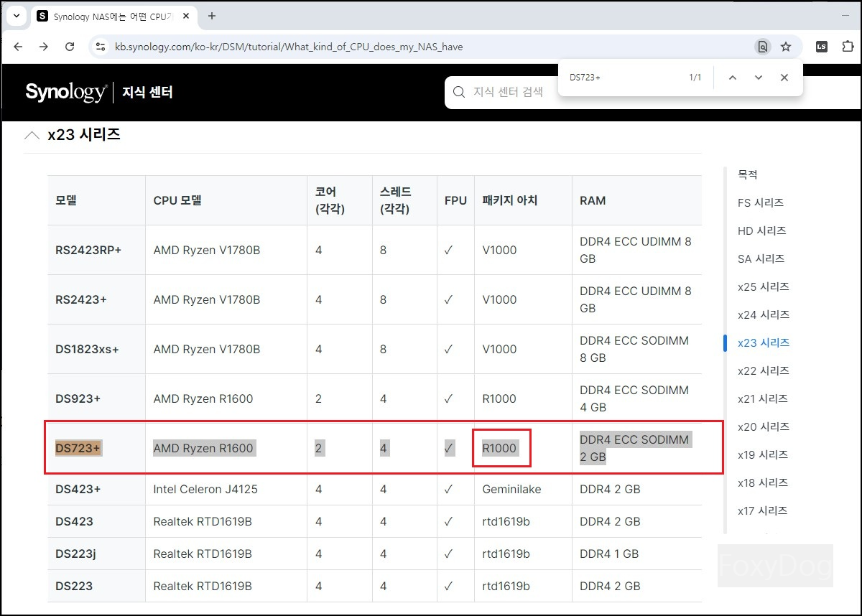Jump to 목적 in sidebar
Viewport: 862px width, 616px height.
point(747,174)
